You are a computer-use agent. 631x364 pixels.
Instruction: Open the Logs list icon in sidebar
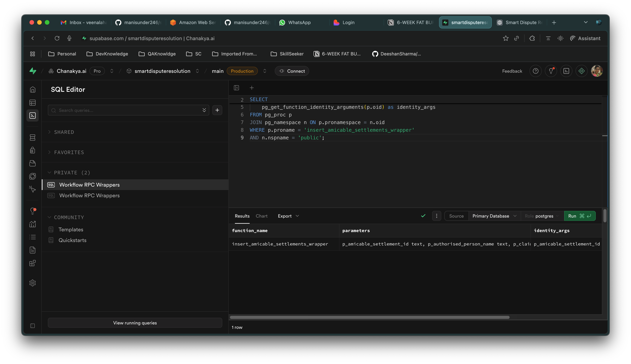pyautogui.click(x=33, y=237)
